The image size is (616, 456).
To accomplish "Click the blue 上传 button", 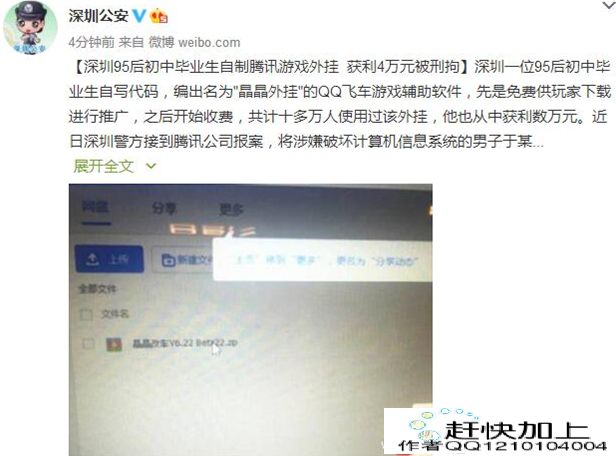I will click(109, 259).
